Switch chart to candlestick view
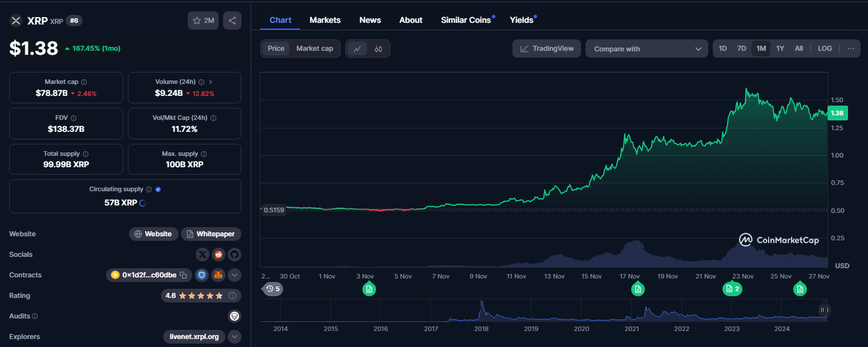Screen dimensions: 868x347 pyautogui.click(x=378, y=49)
